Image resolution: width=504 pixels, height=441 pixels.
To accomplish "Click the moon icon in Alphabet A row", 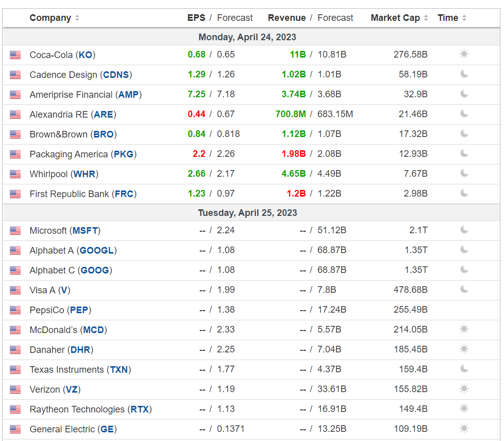I will (464, 250).
